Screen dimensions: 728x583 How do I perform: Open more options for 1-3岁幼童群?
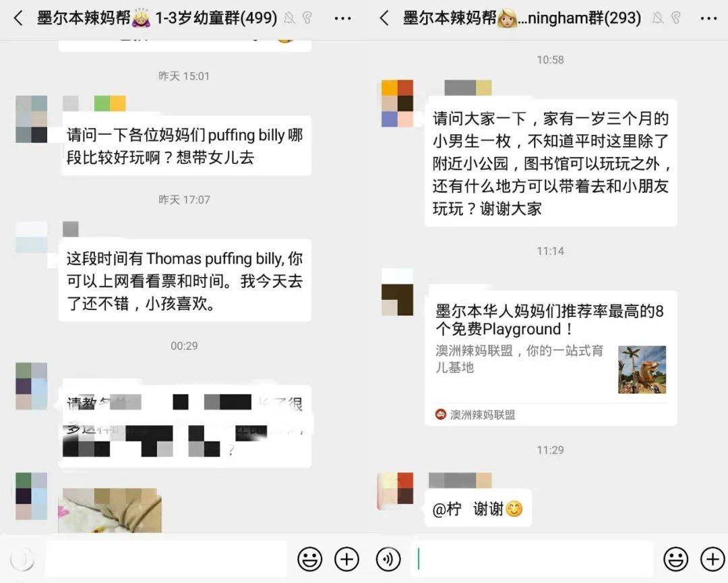point(342,19)
